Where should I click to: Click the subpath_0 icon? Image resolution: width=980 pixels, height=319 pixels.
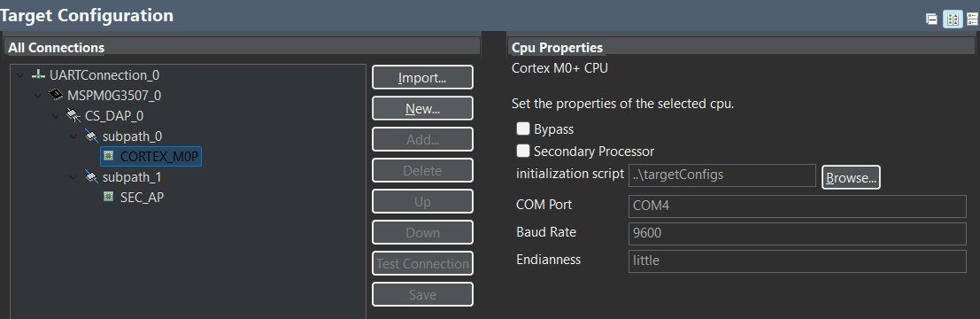[91, 136]
